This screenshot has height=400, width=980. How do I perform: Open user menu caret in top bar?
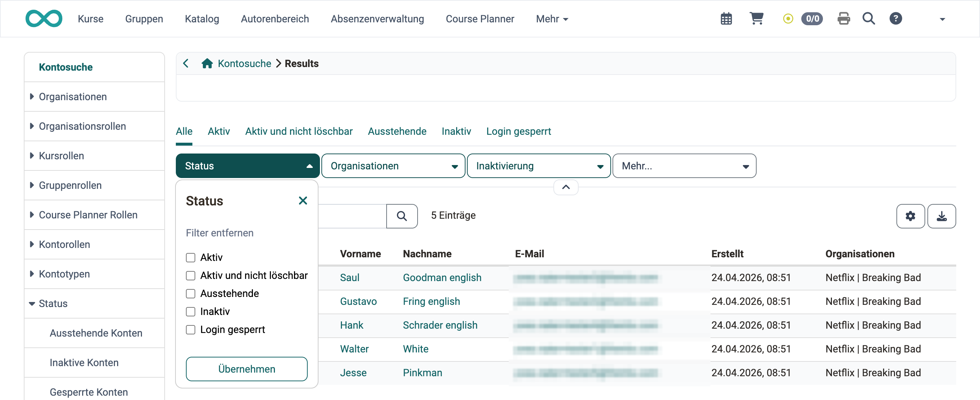[942, 19]
